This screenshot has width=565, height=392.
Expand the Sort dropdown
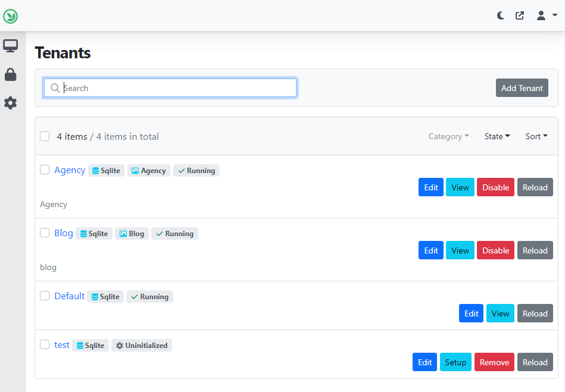[536, 136]
